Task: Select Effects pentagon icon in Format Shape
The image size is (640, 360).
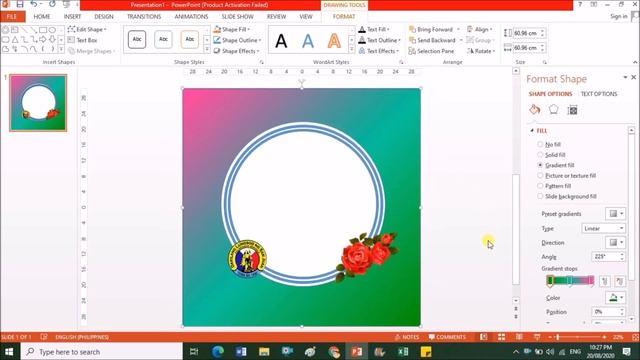Action: click(x=553, y=109)
